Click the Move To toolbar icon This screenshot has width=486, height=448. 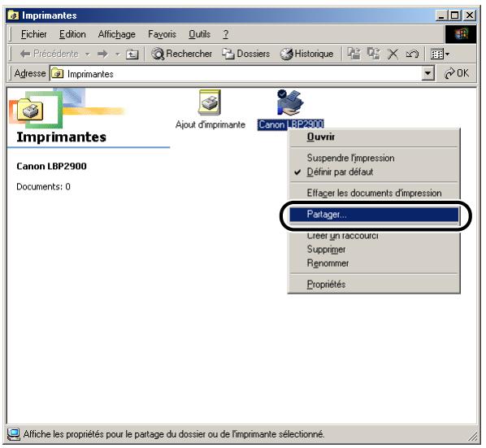coord(354,54)
